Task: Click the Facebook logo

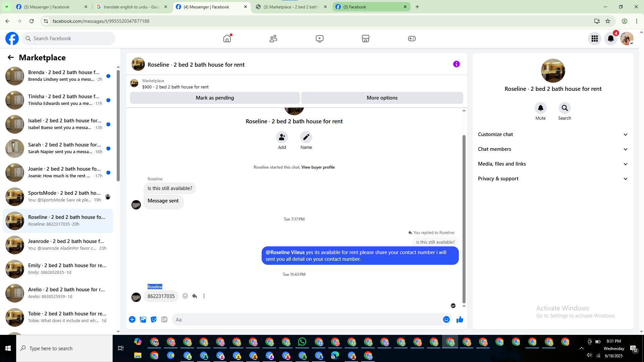Action: click(12, 39)
